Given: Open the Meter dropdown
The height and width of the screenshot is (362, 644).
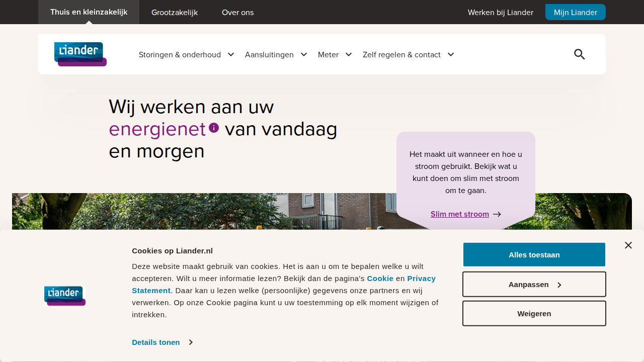Looking at the screenshot, I should [x=328, y=54].
